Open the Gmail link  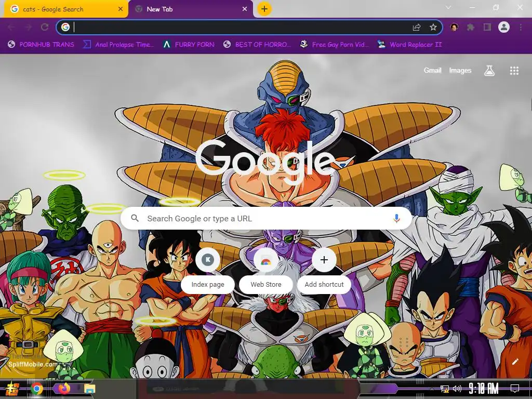point(432,71)
